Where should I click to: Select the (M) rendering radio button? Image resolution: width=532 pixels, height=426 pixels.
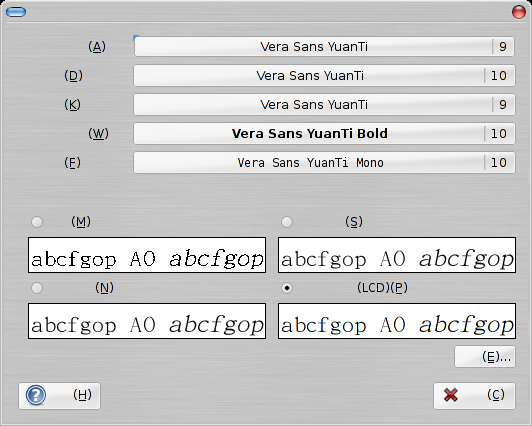coord(37,222)
